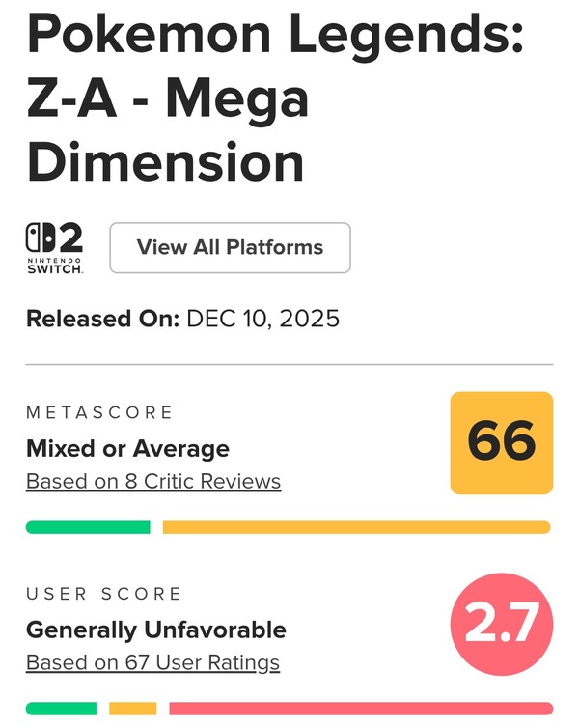
Task: Click the yellow 66 Metascore badge
Action: [x=502, y=442]
